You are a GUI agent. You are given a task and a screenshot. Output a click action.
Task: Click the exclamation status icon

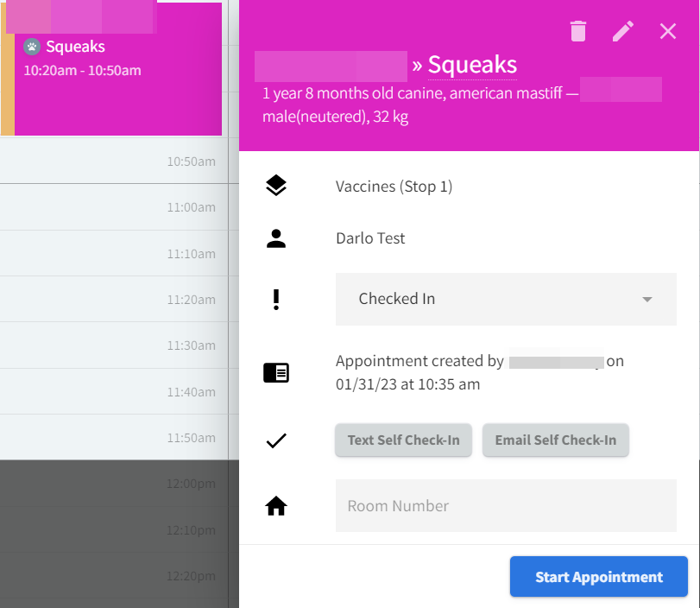(276, 300)
